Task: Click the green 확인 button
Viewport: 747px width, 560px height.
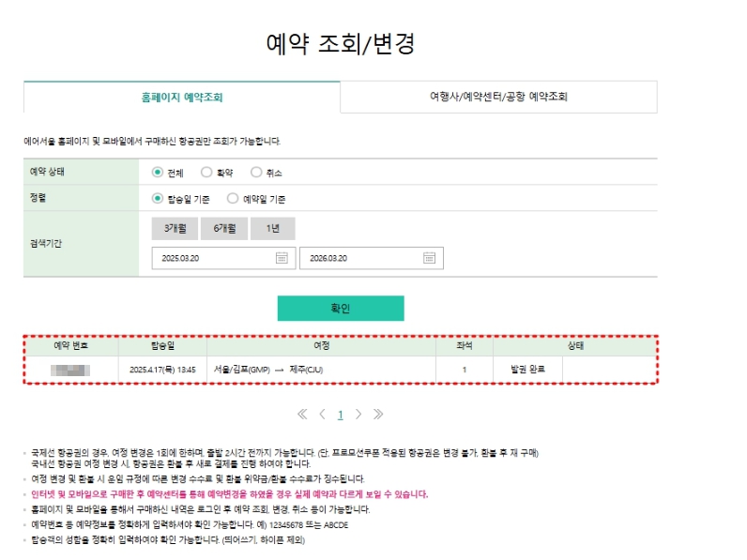Action: [341, 308]
